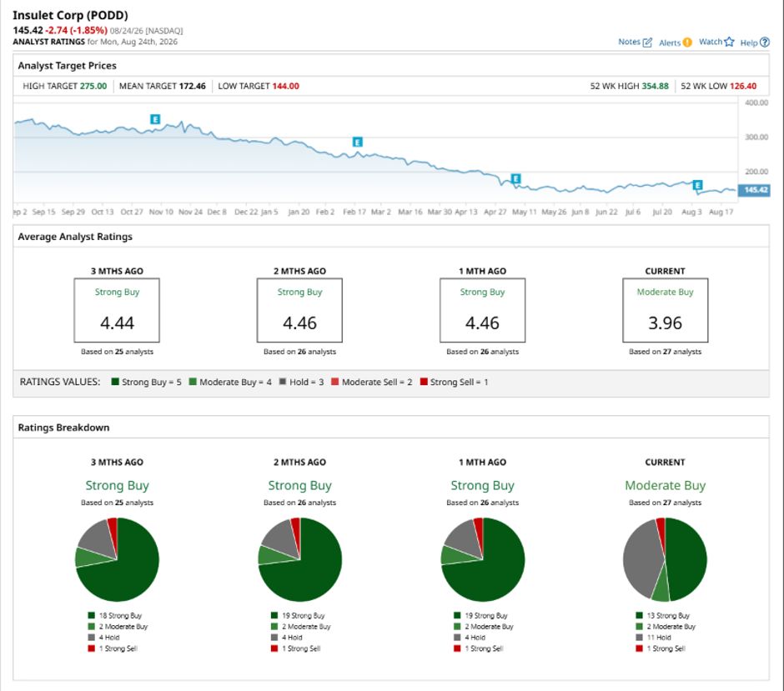The width and height of the screenshot is (784, 691).
Task: Click 'Based on 25 analysts' under 4.44 box
Action: point(117,352)
